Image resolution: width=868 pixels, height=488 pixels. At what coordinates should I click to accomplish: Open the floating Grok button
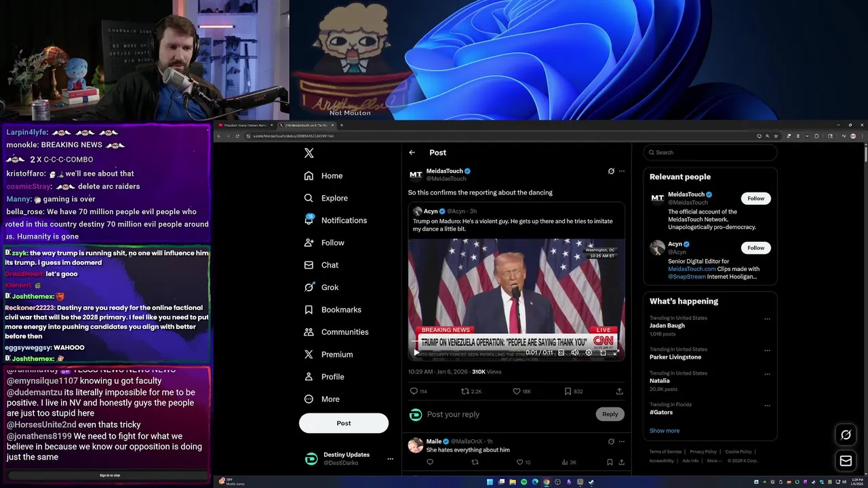(846, 435)
